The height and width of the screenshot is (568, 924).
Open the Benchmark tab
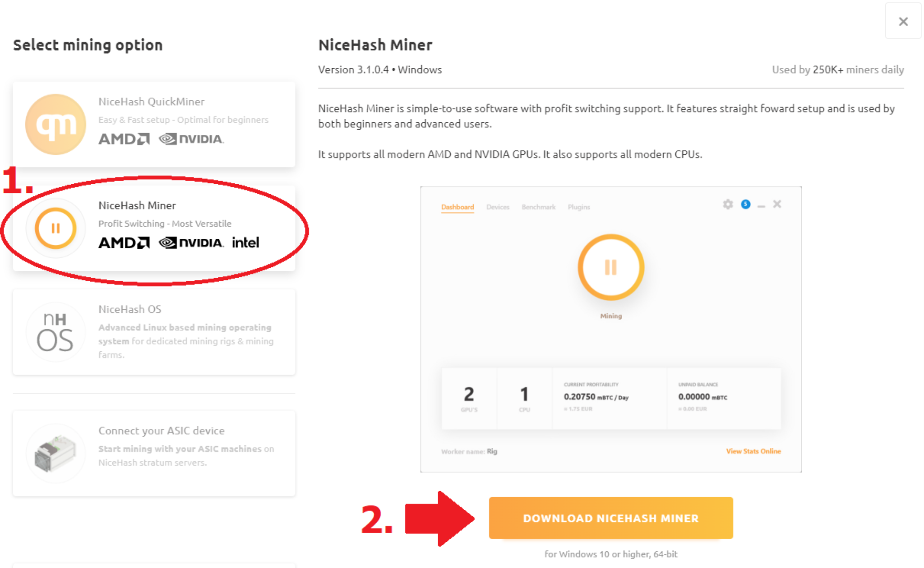(538, 207)
